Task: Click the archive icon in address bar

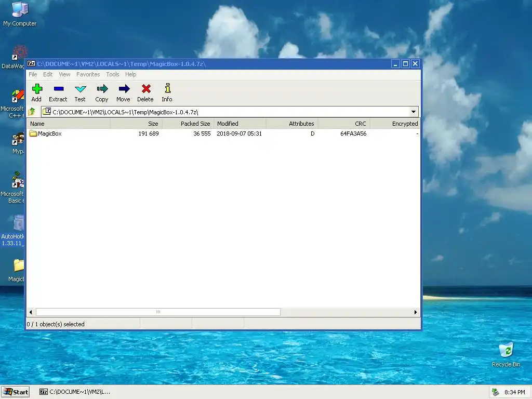Action: [x=47, y=111]
